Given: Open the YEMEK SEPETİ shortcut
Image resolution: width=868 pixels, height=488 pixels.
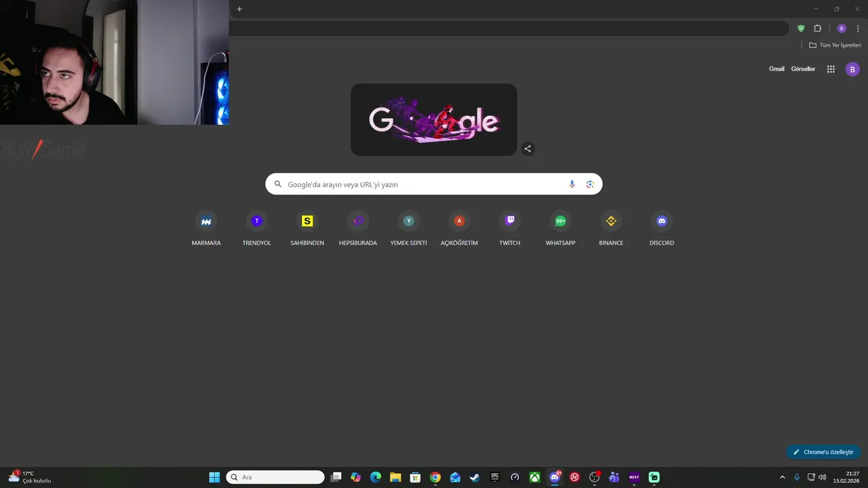Looking at the screenshot, I should 409,229.
